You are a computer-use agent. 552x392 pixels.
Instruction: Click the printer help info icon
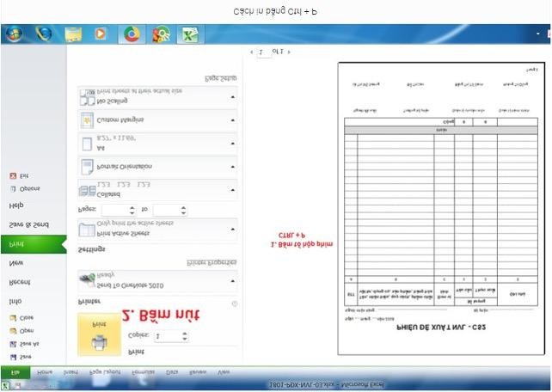[x=235, y=303]
